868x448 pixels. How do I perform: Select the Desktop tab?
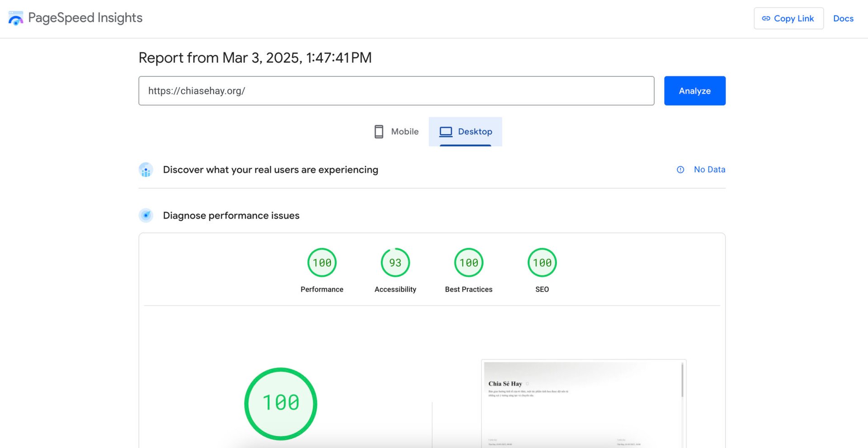pyautogui.click(x=465, y=132)
